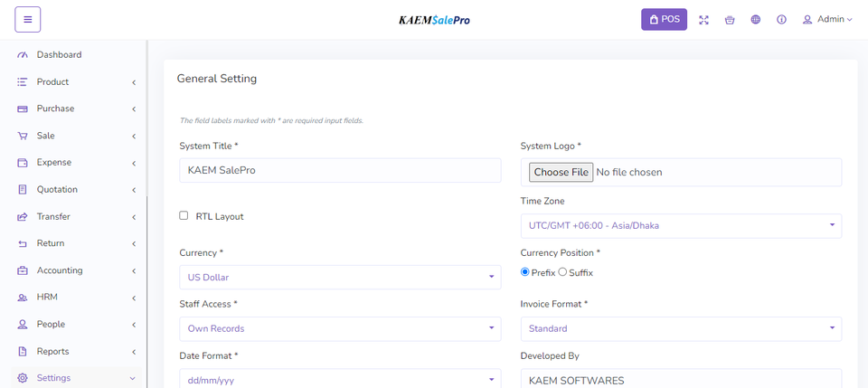Enable the RTL Layout checkbox
The width and height of the screenshot is (868, 388).
(x=184, y=215)
